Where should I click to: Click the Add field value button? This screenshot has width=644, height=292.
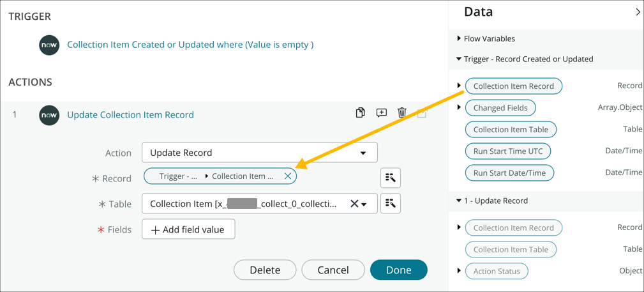188,229
